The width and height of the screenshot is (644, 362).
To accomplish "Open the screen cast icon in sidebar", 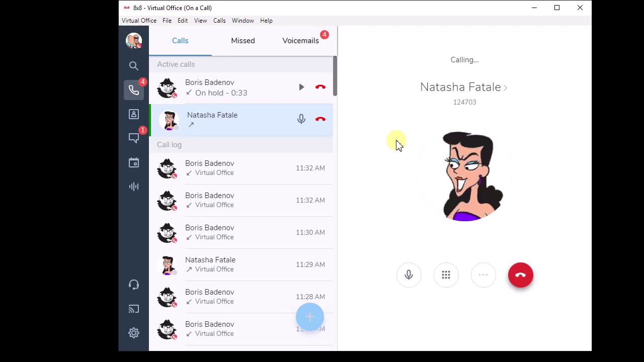I will tap(133, 309).
